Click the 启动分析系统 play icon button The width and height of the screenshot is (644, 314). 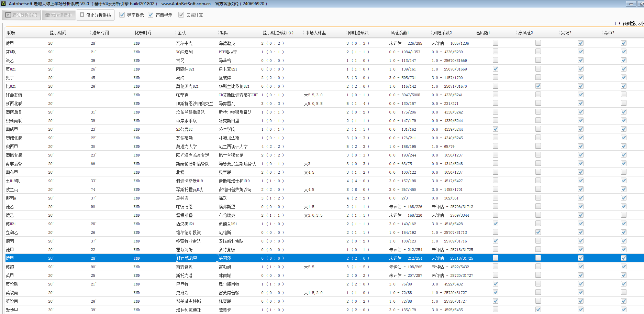click(22, 15)
